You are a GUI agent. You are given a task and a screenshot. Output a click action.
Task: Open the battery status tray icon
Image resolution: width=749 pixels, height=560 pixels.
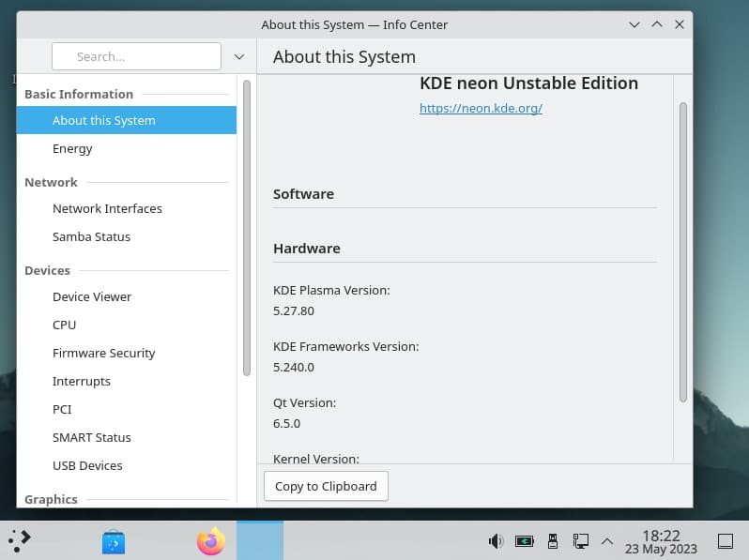[525, 541]
